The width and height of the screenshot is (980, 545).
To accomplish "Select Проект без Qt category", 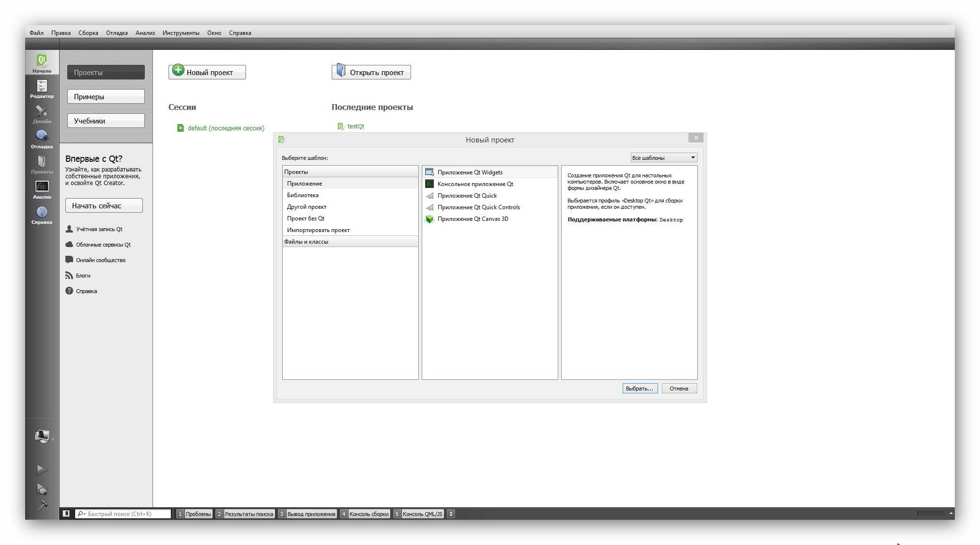I will [351, 218].
